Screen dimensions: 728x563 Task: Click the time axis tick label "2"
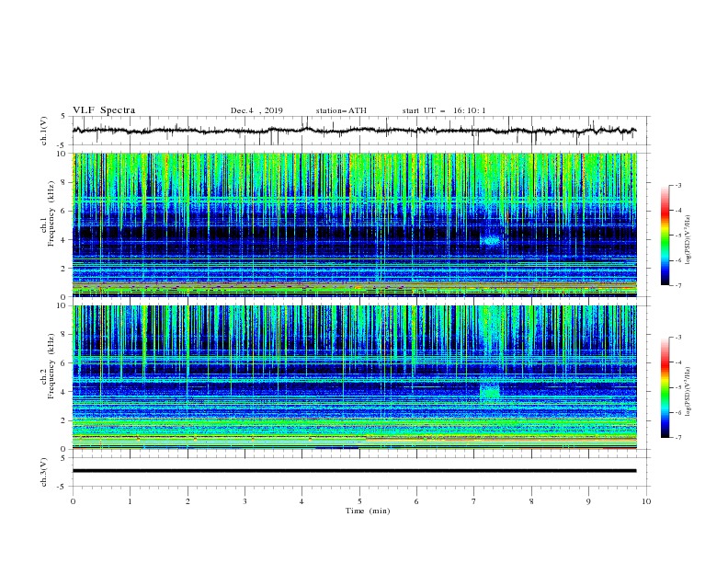(x=188, y=501)
